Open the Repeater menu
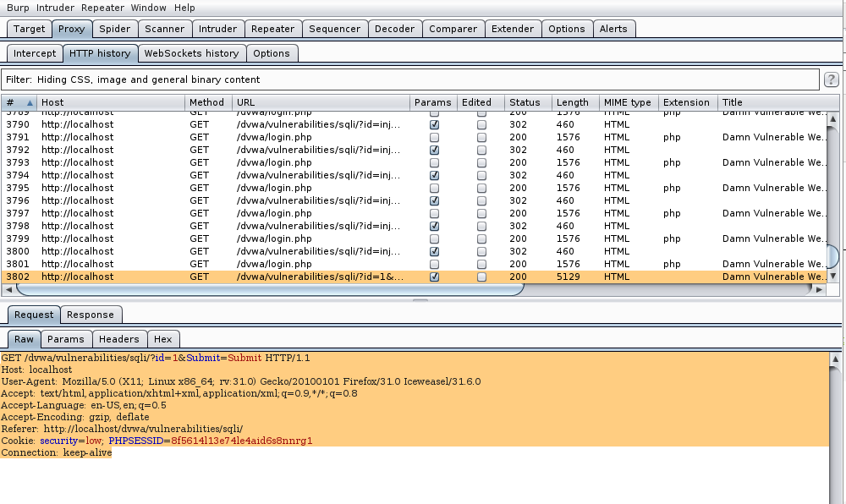The width and height of the screenshot is (846, 504). click(102, 8)
